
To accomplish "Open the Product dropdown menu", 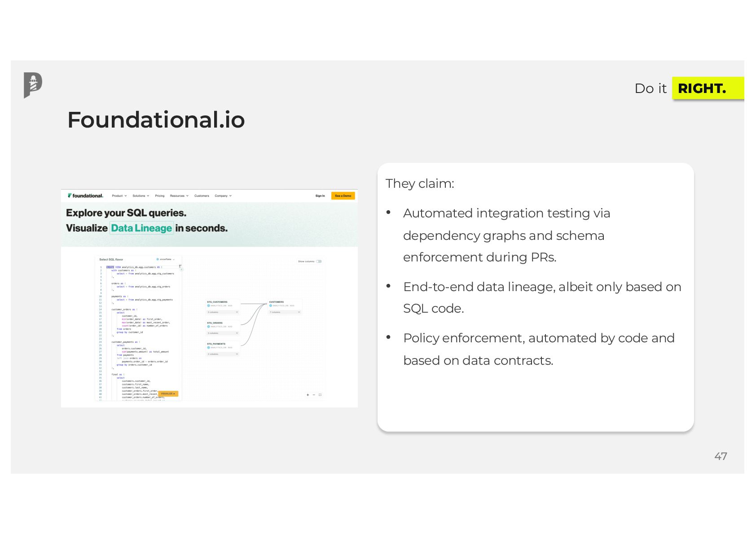I will pos(119,196).
